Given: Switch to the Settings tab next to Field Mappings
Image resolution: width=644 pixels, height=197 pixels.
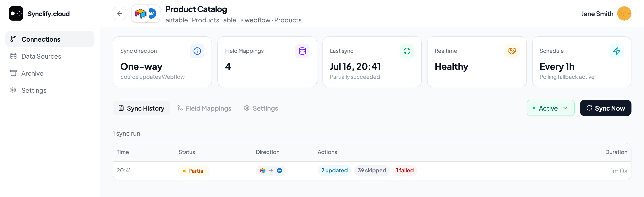Looking at the screenshot, I should point(261,108).
